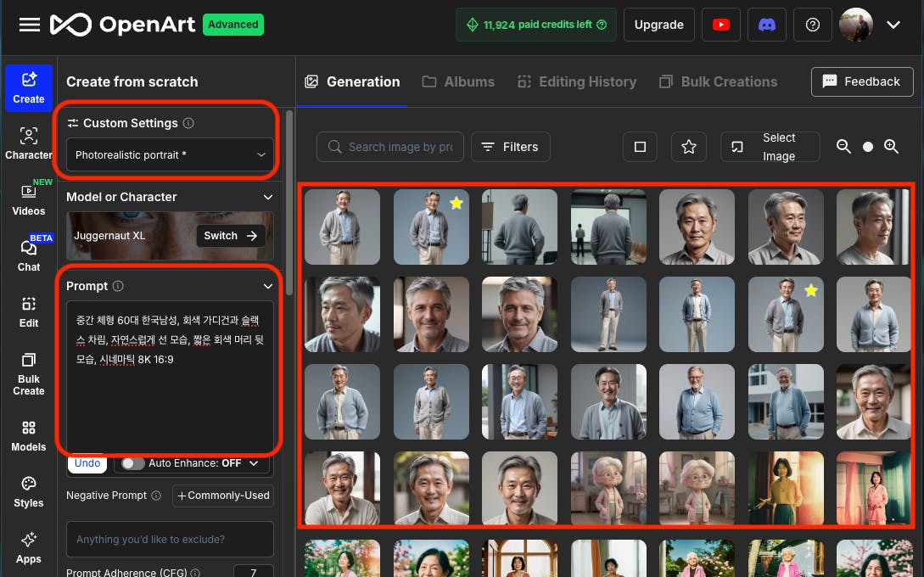The image size is (924, 577).
Task: Click the CFG value box showing 7
Action: click(254, 572)
